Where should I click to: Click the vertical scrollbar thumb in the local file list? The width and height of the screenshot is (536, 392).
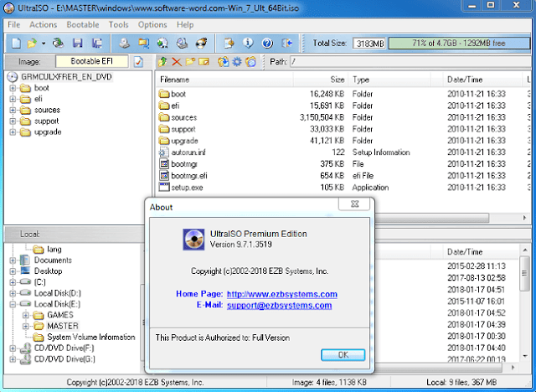point(524,273)
